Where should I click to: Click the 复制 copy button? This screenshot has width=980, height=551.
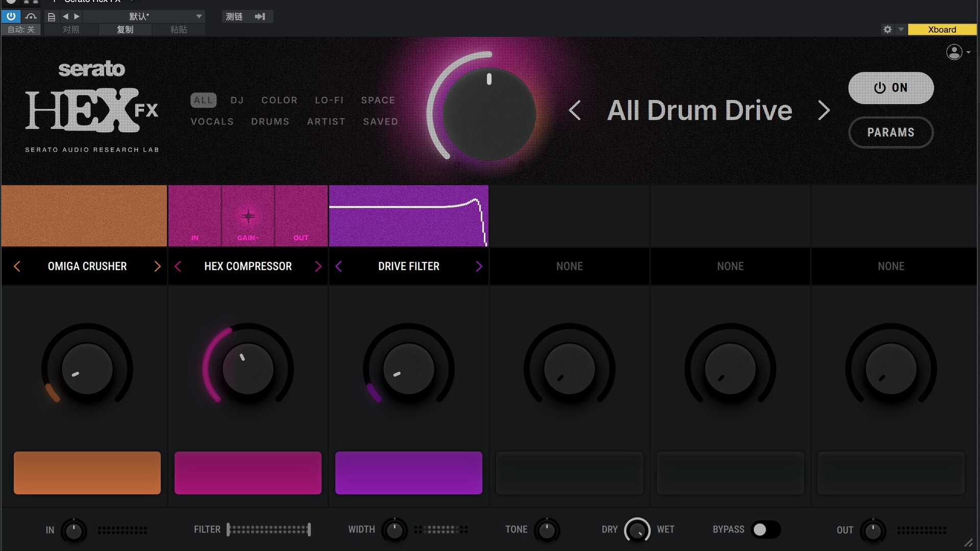125,30
